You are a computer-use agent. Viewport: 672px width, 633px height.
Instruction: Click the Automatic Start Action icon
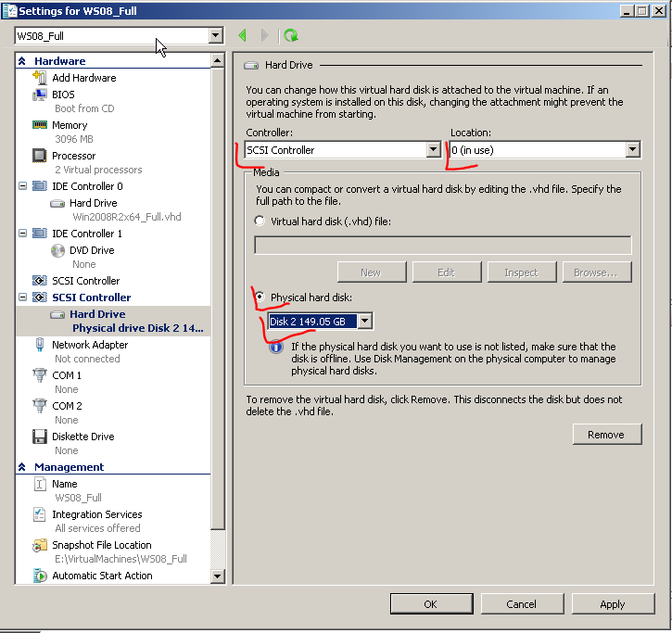[x=40, y=576]
